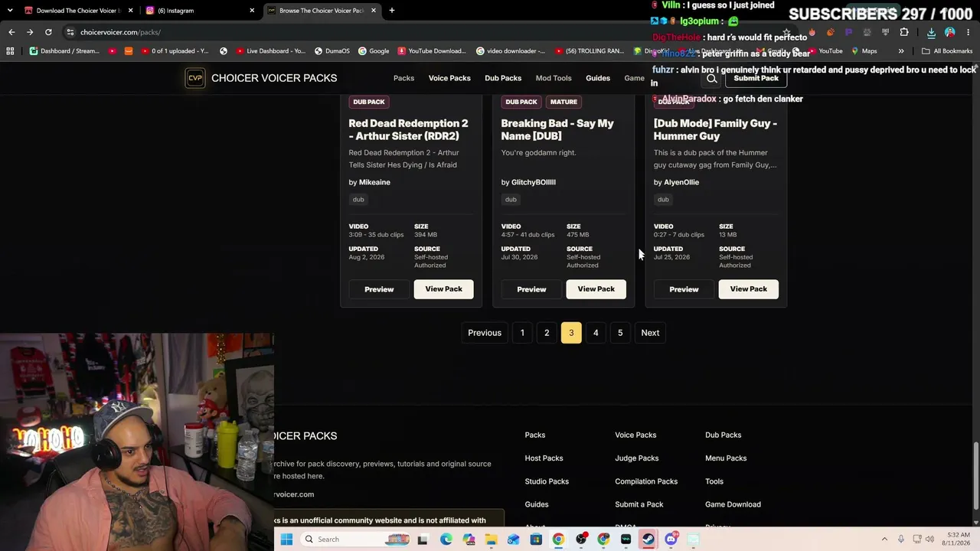Expand the bookmarks overflow chevron
The width and height of the screenshot is (980, 551).
[901, 51]
